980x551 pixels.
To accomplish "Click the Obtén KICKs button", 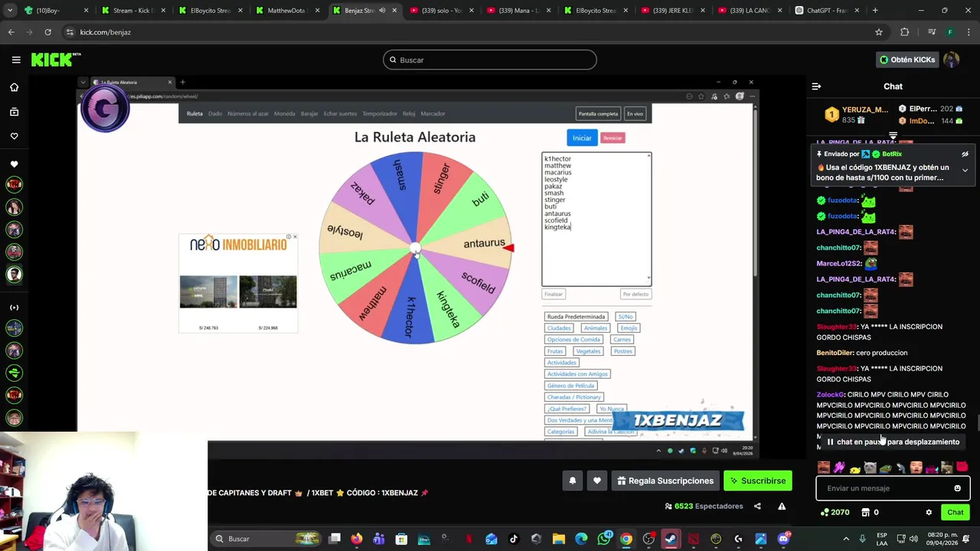I will click(907, 60).
